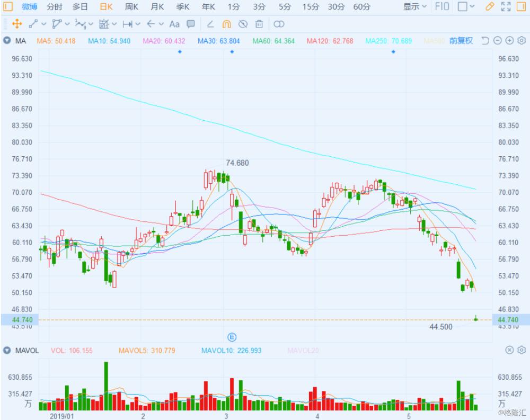Expand the line drawing tool dropdown arrow
Screen dimensions: 530x420
pyautogui.click(x=43, y=24)
